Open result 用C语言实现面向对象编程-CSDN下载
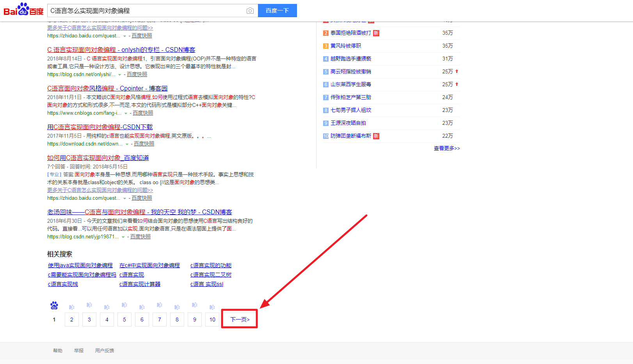The height and width of the screenshot is (364, 633). click(100, 127)
